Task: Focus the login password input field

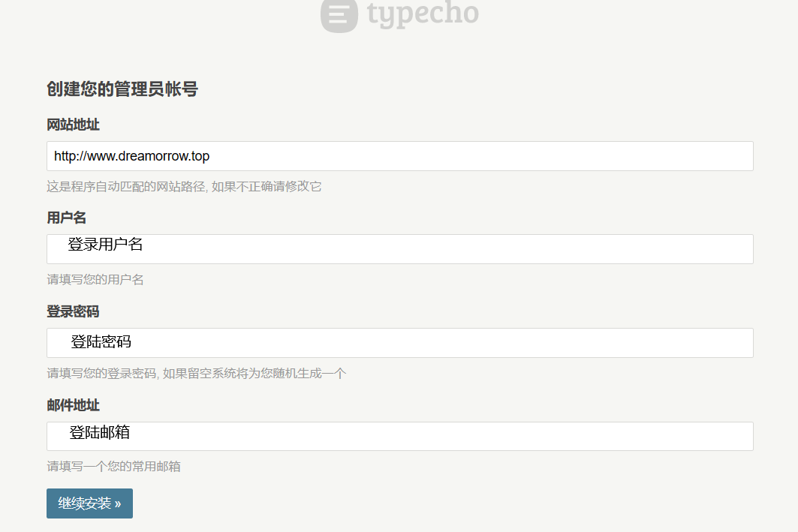Action: coord(450,343)
